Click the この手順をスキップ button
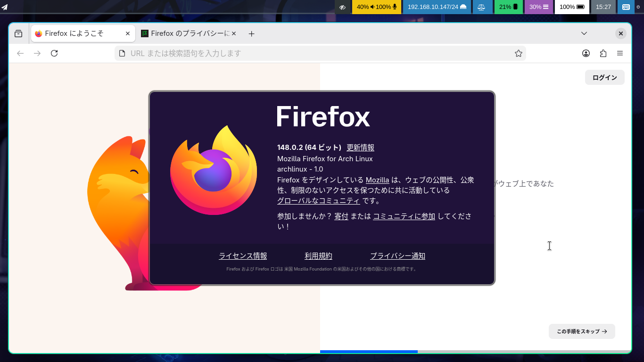Viewport: 644px width, 362px height. tap(582, 331)
